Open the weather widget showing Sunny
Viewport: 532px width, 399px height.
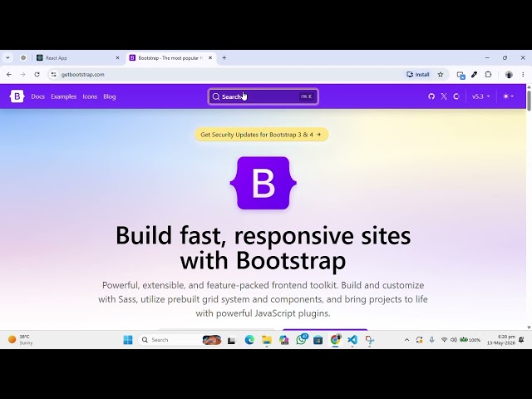coord(20,340)
